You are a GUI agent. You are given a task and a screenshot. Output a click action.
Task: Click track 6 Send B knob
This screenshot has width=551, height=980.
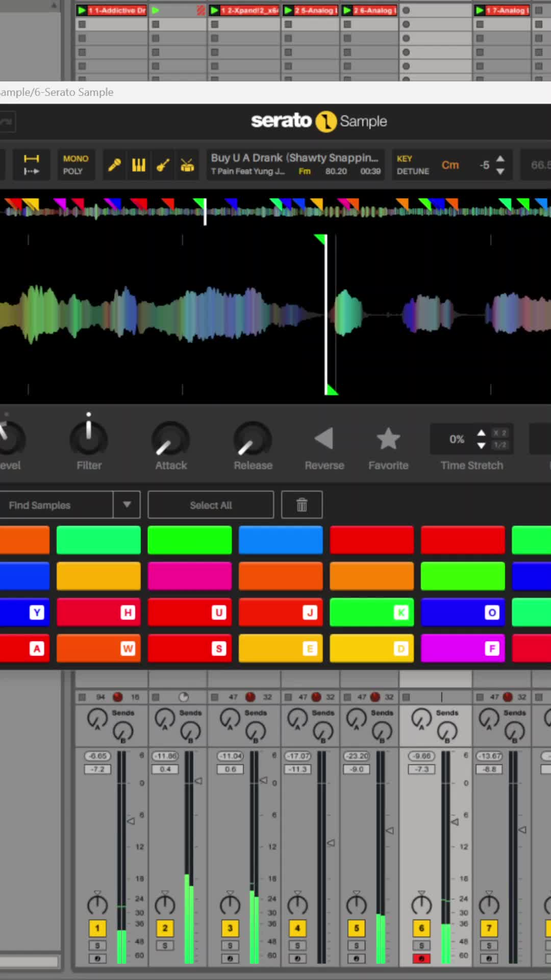447,732
